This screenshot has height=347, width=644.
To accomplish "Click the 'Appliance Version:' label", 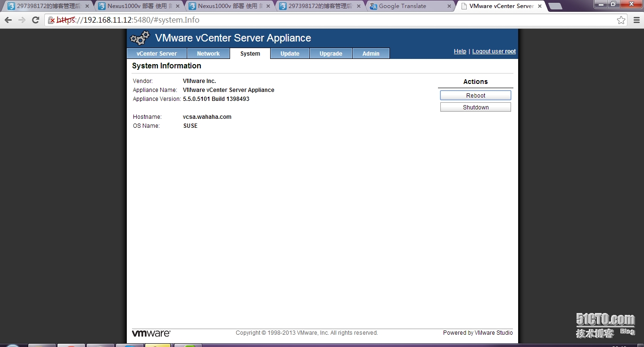I will pos(157,99).
